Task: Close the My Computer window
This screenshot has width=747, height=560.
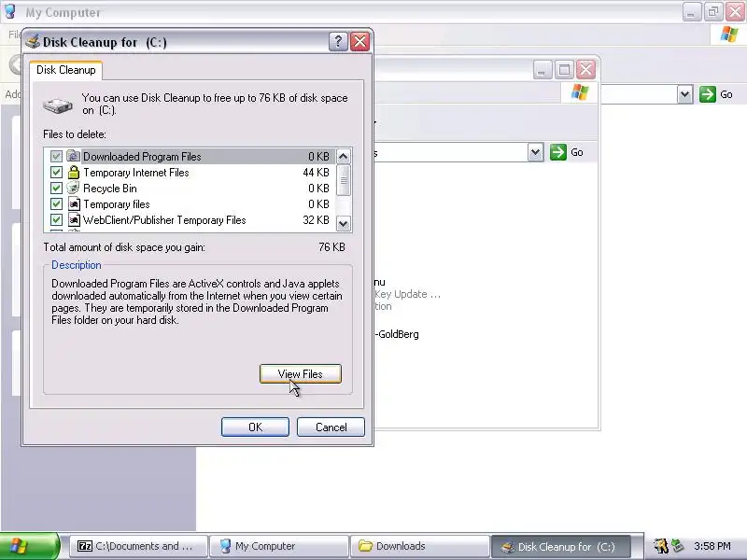Action: coord(735,12)
